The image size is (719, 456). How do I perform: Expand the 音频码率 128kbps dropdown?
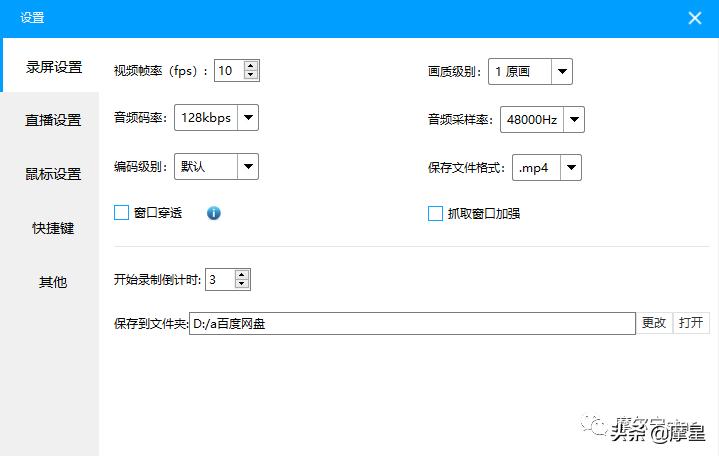[216, 117]
